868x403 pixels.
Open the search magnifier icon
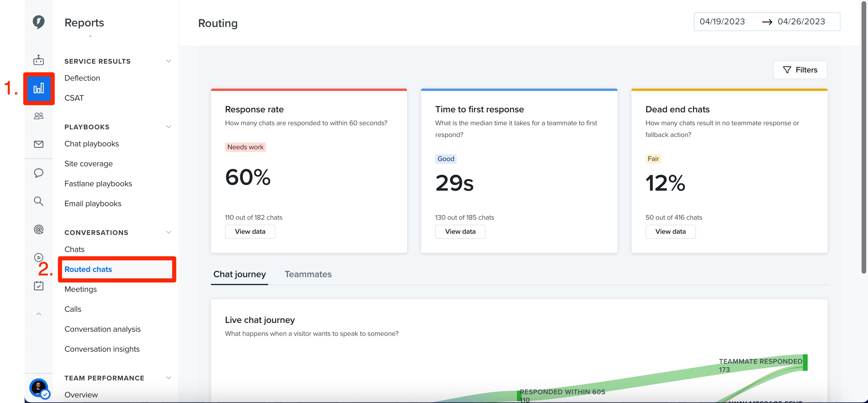(x=38, y=201)
